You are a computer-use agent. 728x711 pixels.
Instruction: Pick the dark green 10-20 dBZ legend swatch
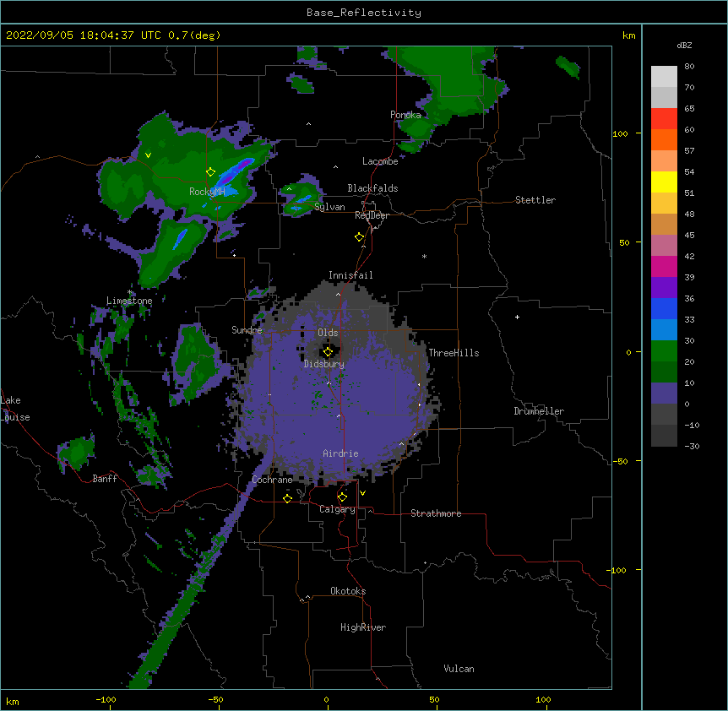[664, 372]
